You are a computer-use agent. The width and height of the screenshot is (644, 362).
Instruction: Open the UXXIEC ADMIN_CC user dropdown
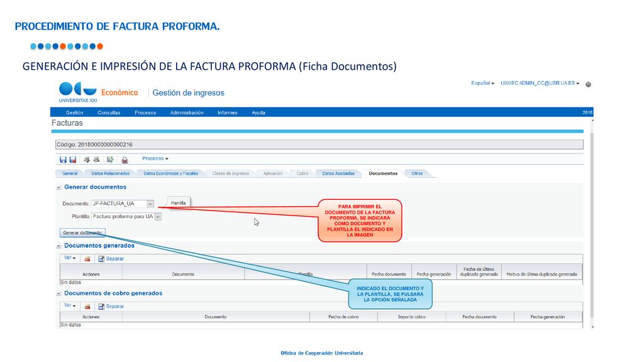click(x=540, y=83)
